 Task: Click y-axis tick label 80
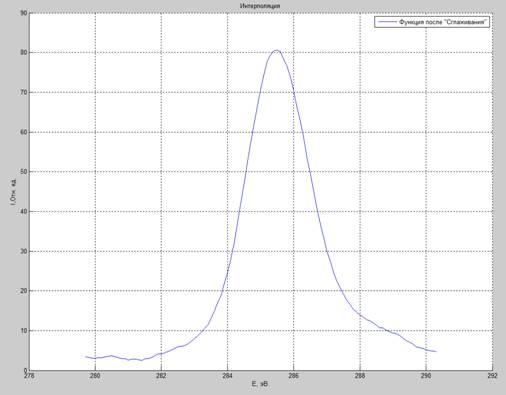(23, 53)
